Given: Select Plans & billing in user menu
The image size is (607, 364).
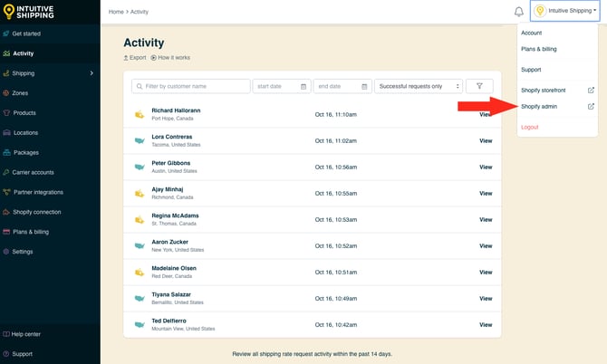Looking at the screenshot, I should [x=538, y=49].
